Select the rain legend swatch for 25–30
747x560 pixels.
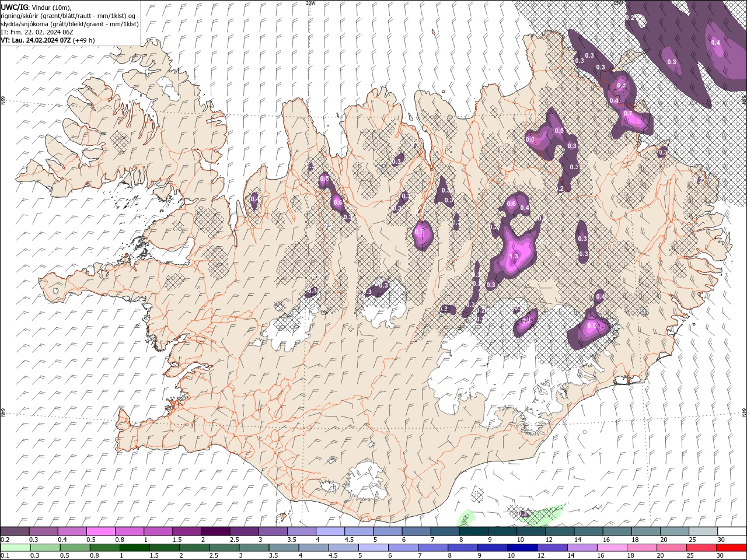click(701, 548)
